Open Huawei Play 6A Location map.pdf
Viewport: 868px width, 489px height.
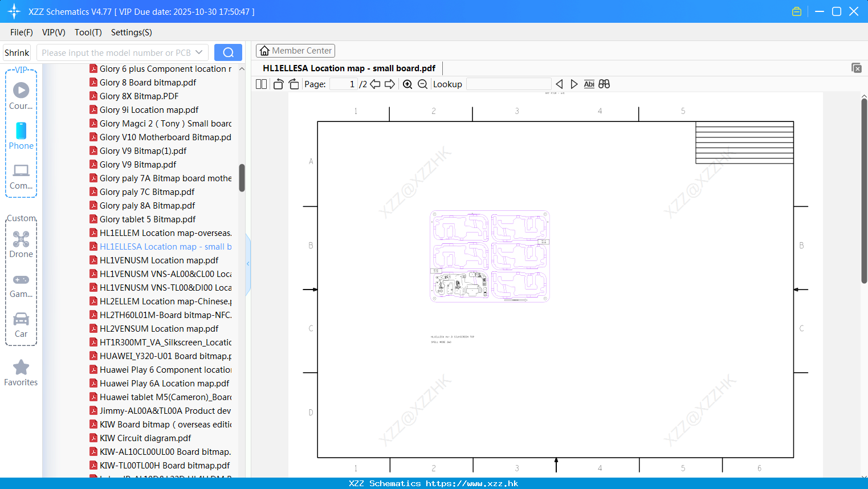(x=165, y=384)
